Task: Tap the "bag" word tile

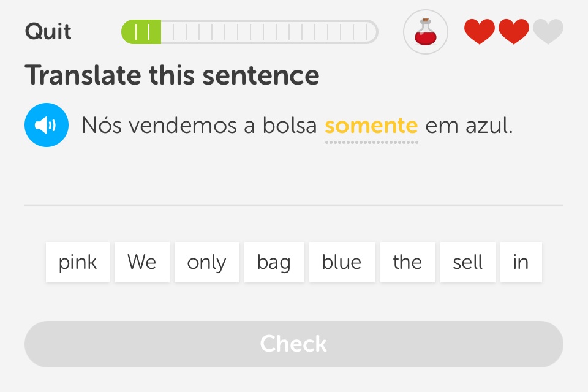Action: (274, 262)
